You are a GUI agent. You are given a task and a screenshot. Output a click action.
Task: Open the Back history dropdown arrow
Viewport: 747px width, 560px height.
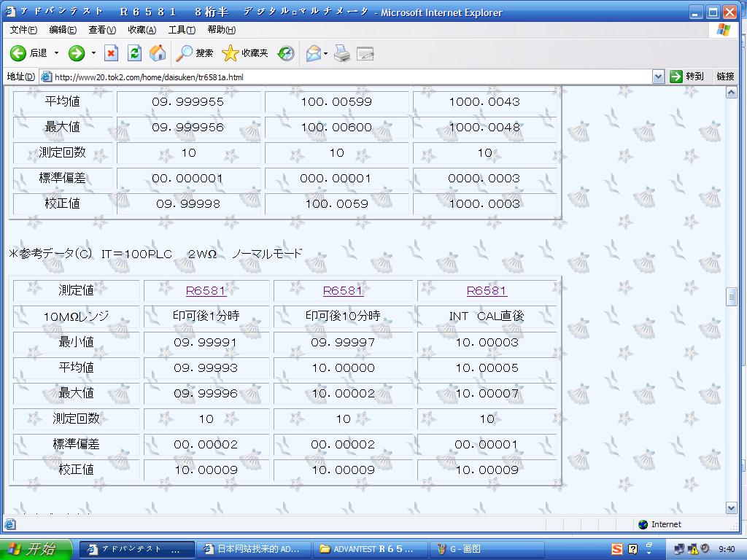click(x=56, y=53)
